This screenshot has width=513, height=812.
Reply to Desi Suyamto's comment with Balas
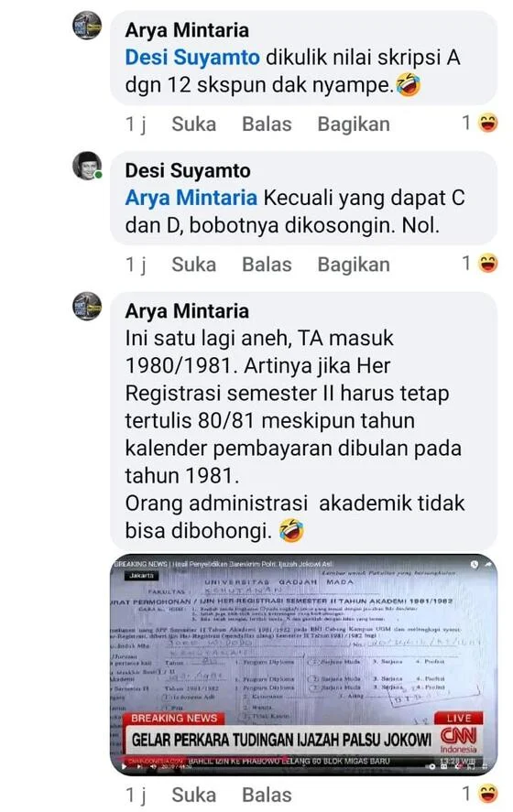coord(267,265)
